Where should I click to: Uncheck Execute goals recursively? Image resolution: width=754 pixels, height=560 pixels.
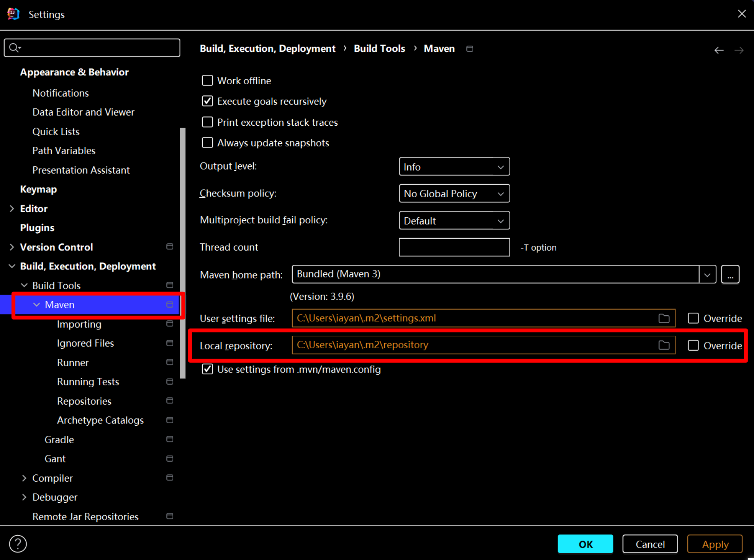pyautogui.click(x=208, y=101)
